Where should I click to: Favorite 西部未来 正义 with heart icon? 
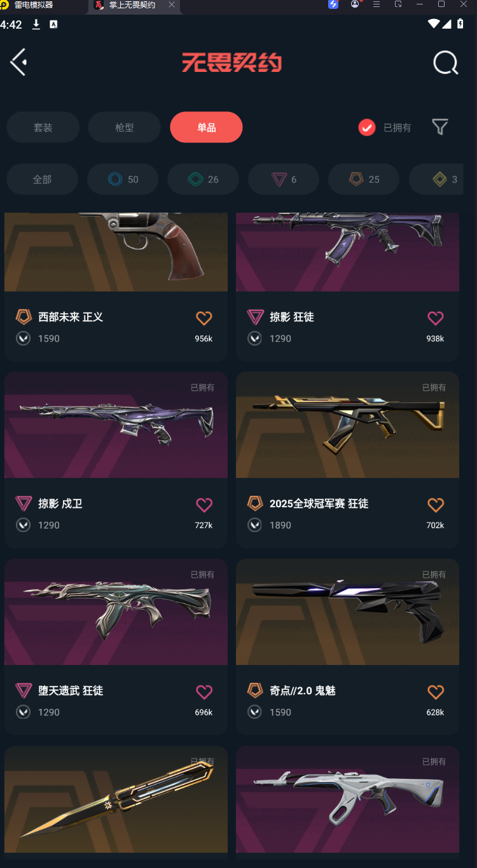pyautogui.click(x=204, y=318)
